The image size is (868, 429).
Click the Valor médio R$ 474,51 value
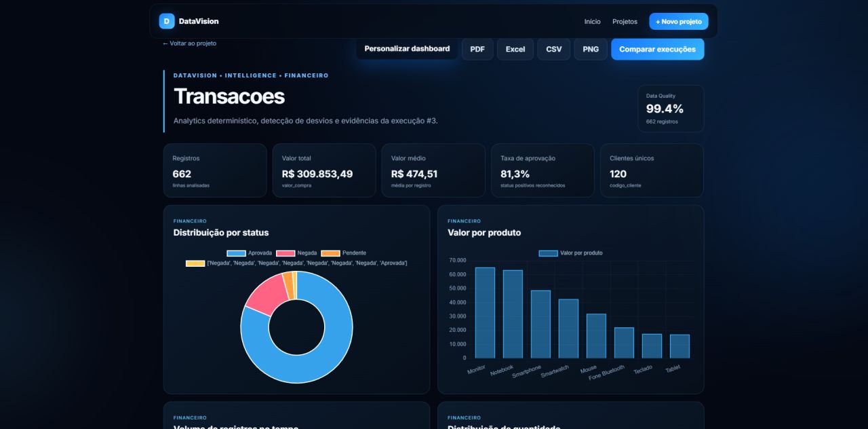[414, 174]
